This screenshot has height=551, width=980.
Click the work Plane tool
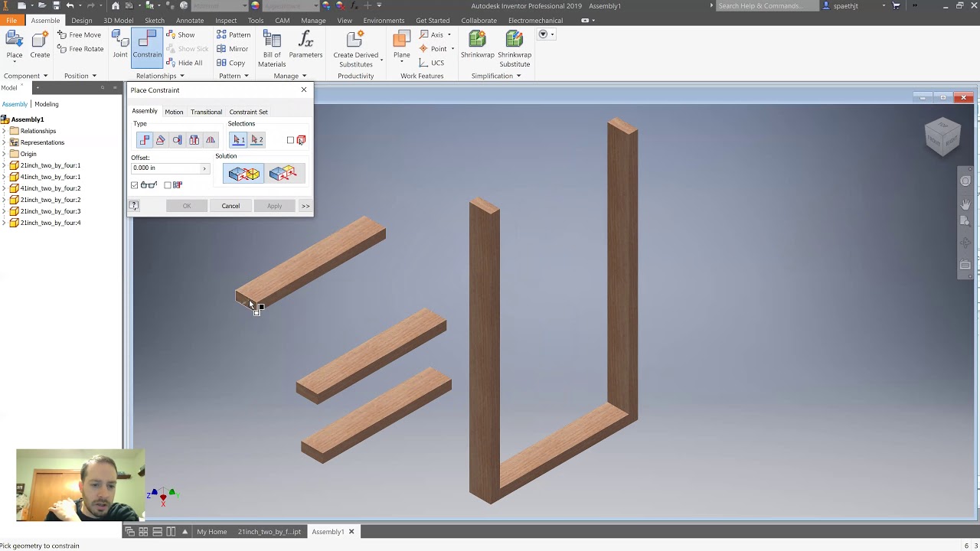401,46
